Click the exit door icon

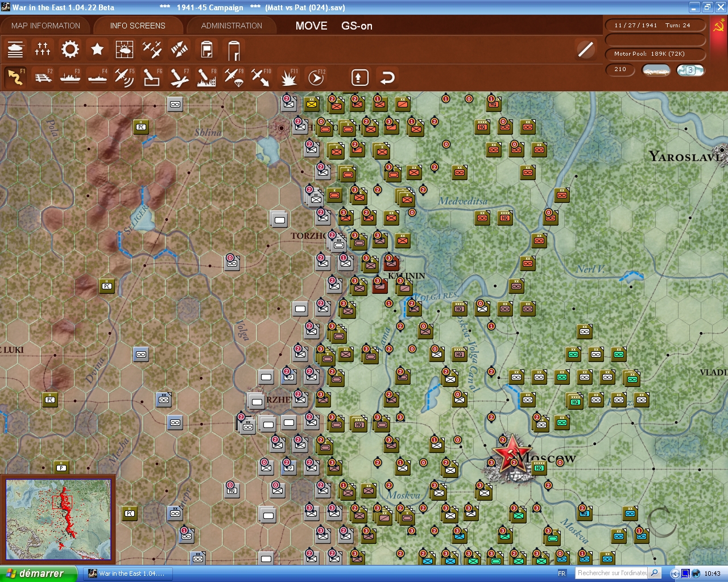click(234, 50)
